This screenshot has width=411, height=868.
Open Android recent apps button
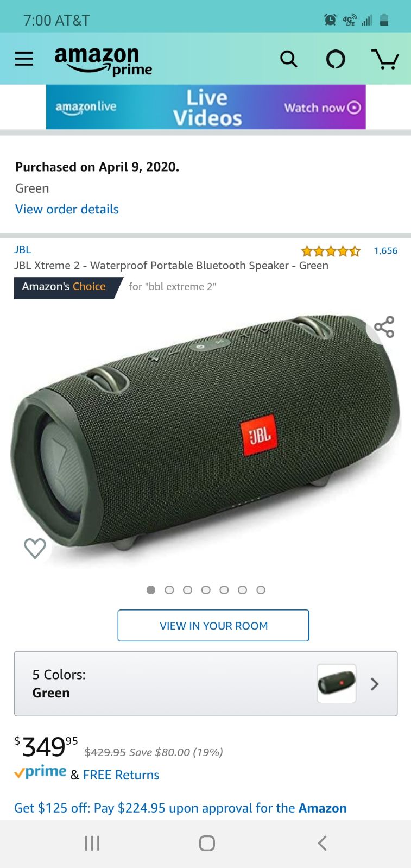point(92,843)
